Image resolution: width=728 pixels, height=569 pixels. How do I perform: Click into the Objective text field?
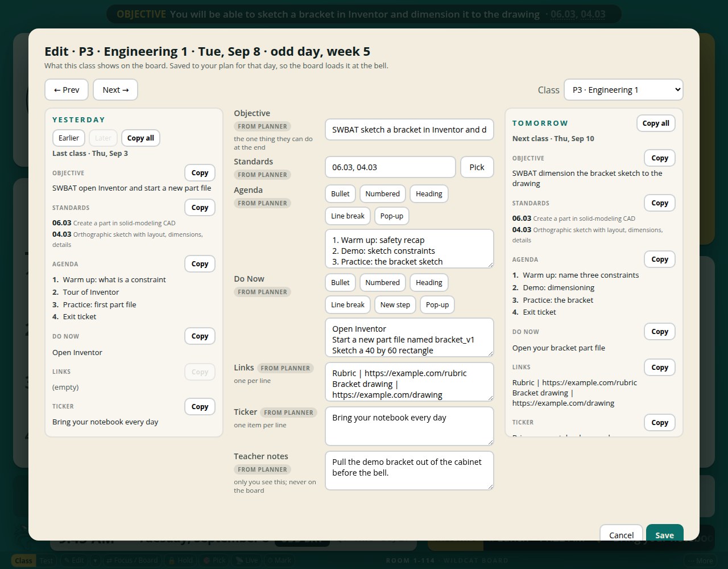click(409, 130)
